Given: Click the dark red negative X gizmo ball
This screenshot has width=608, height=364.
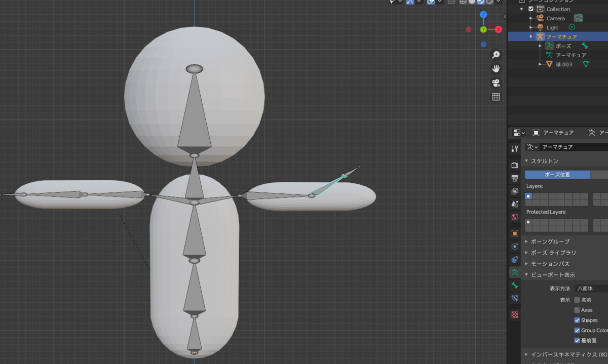Looking at the screenshot, I should point(469,29).
